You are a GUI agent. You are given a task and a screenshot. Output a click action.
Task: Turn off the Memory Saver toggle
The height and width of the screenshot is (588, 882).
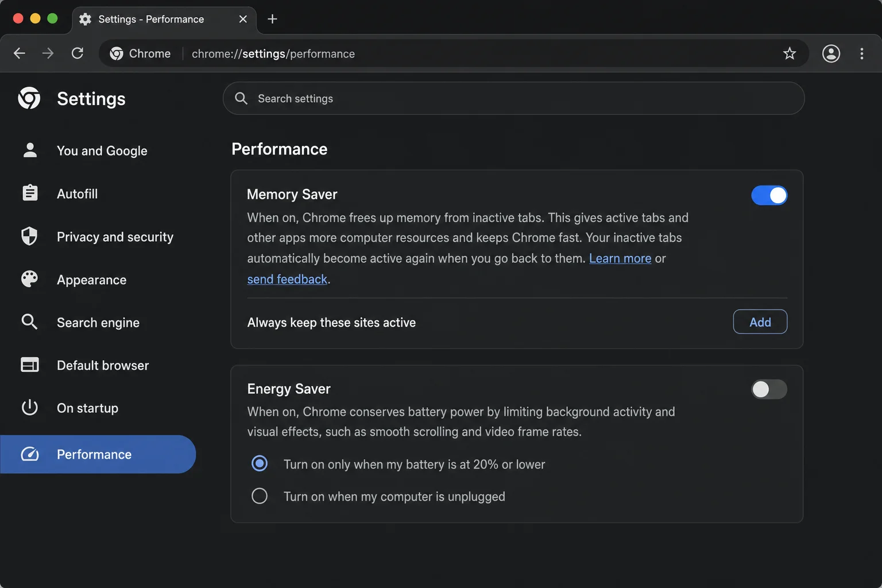(x=769, y=195)
